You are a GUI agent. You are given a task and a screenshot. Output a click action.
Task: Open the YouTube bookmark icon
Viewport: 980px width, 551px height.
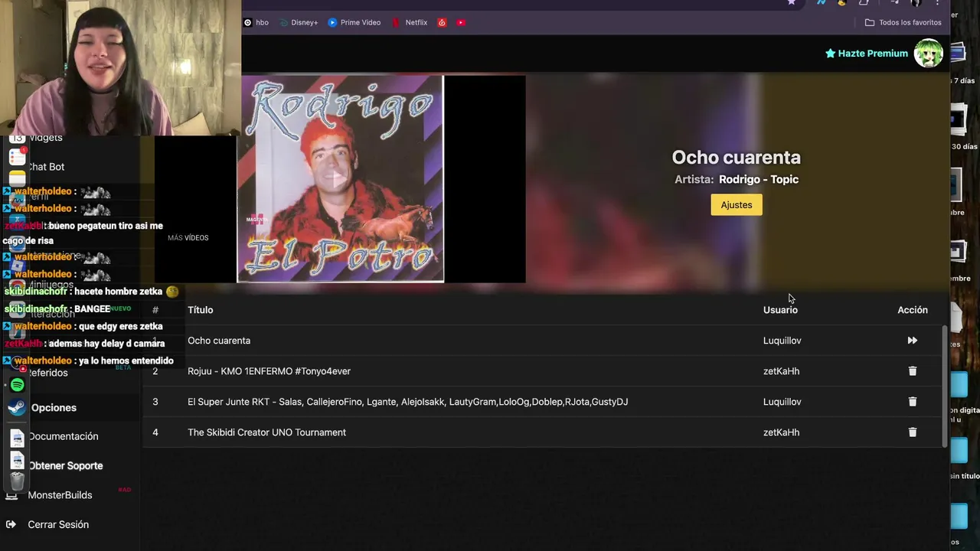click(461, 22)
